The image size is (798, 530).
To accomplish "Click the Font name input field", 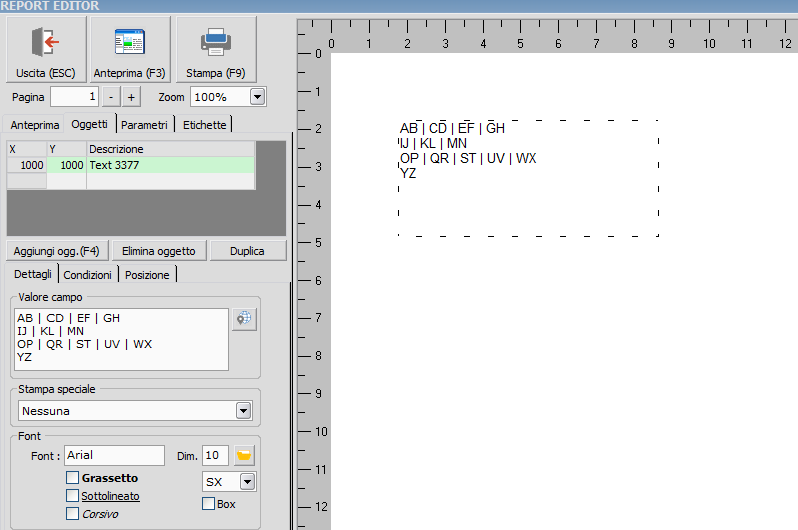I will 114,456.
